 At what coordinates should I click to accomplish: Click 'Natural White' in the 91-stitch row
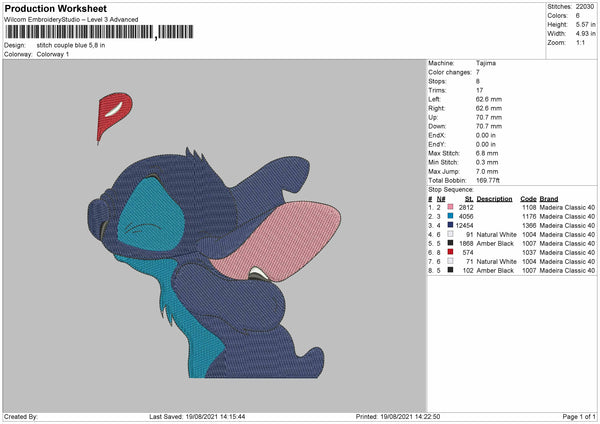click(496, 234)
